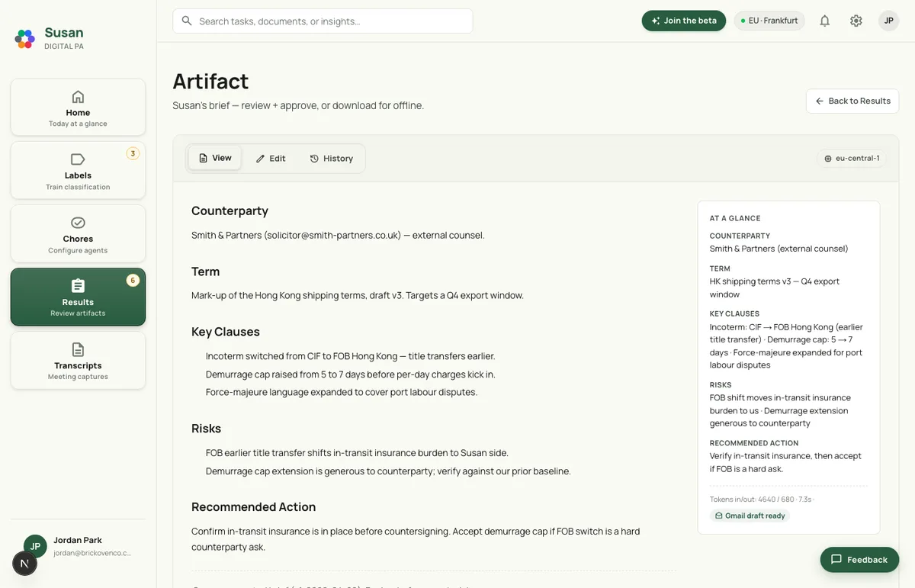Click the solicitor@smith-partners.co.uk line
The image size is (915, 588).
pyautogui.click(x=338, y=235)
